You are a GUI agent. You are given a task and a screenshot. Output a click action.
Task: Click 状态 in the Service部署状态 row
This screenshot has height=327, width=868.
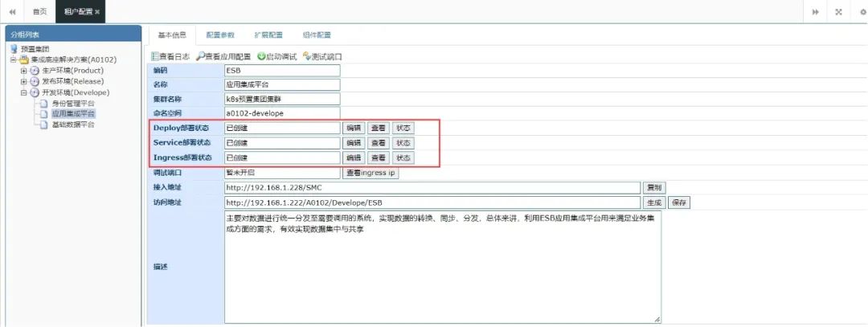[x=403, y=143]
